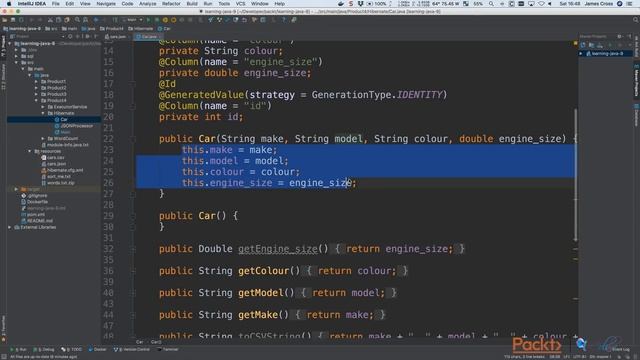640x360 pixels.
Task: Open the Debug tool window button
Action: pyautogui.click(x=44, y=349)
